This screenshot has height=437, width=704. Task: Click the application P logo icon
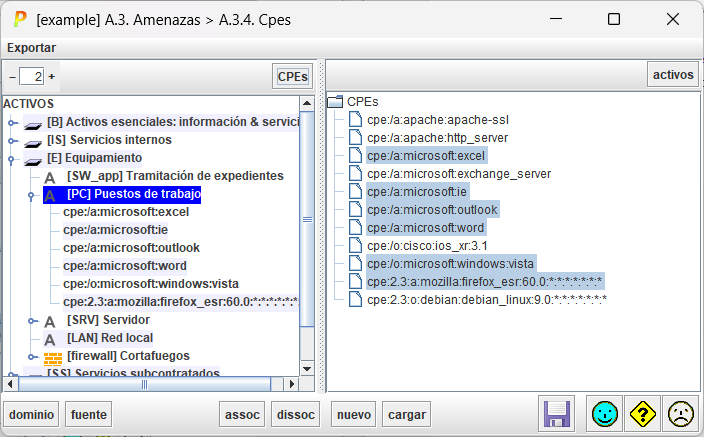tap(20, 19)
